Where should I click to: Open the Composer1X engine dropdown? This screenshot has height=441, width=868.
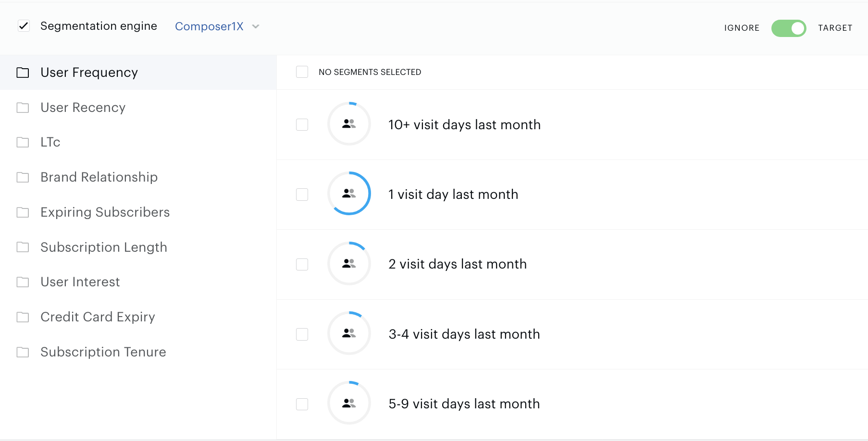tap(217, 26)
